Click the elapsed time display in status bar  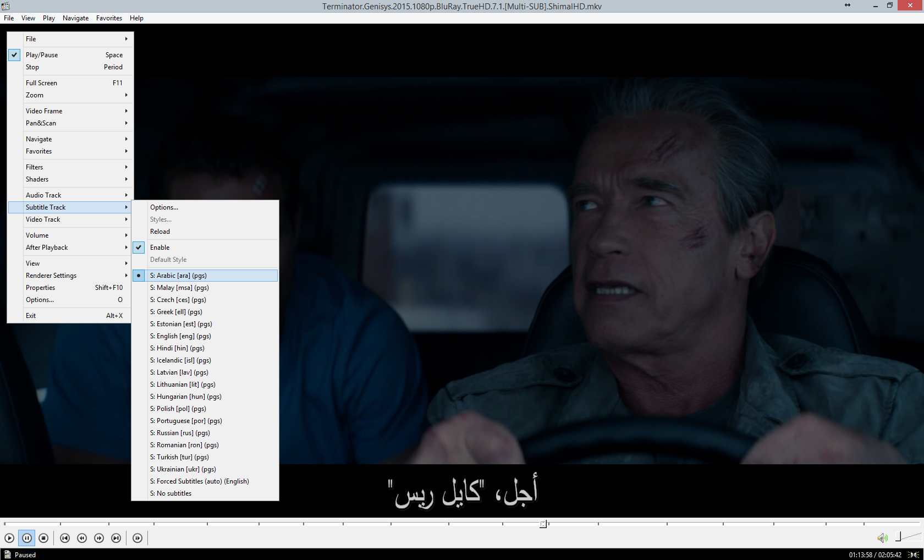(x=860, y=554)
